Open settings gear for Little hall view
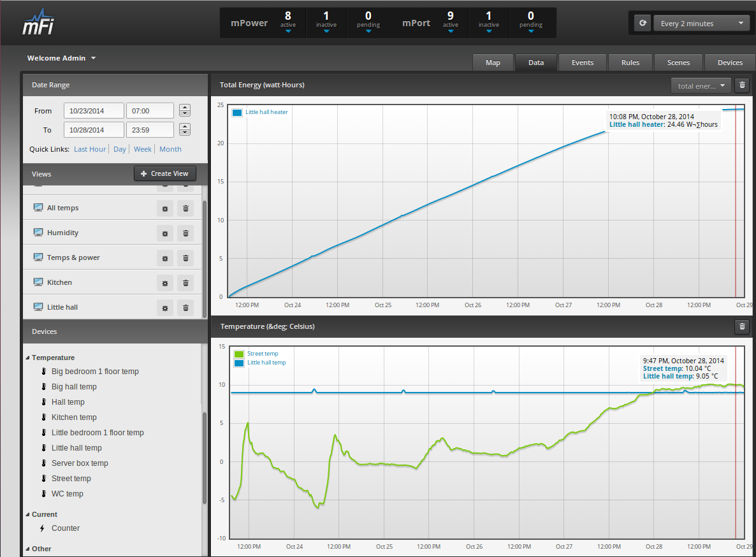 click(165, 308)
